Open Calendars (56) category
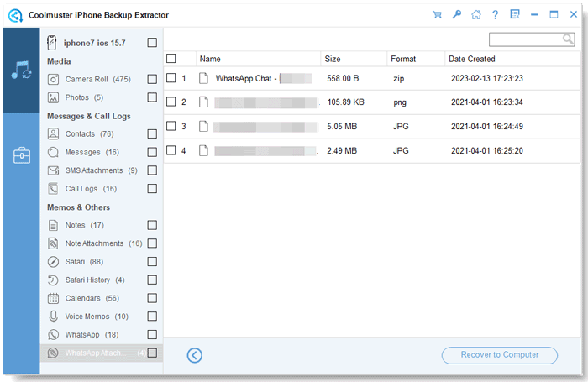This screenshot has width=588, height=382. (x=92, y=298)
